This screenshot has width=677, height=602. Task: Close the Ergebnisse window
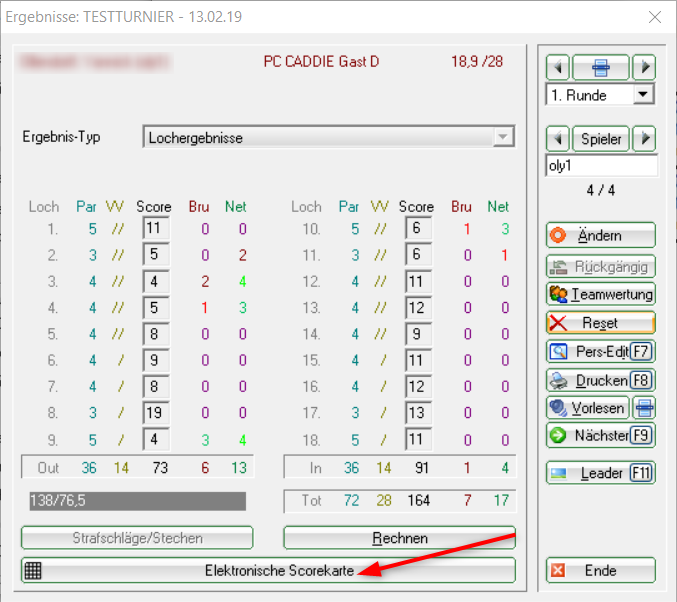point(655,17)
